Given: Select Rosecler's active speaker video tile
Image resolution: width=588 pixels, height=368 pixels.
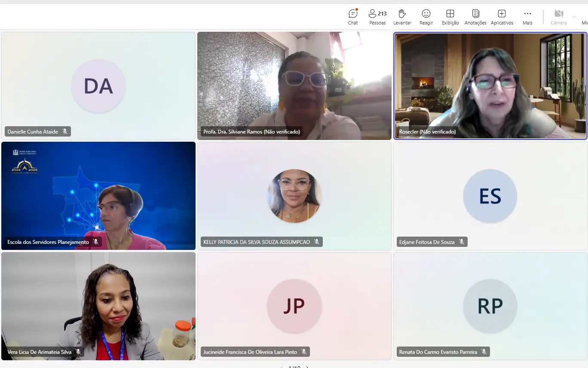Looking at the screenshot, I should coord(490,86).
